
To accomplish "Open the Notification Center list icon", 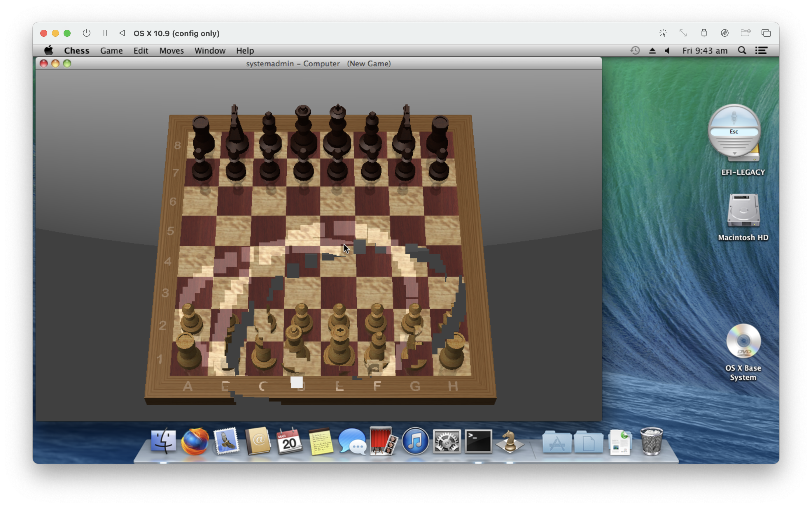I will (761, 51).
